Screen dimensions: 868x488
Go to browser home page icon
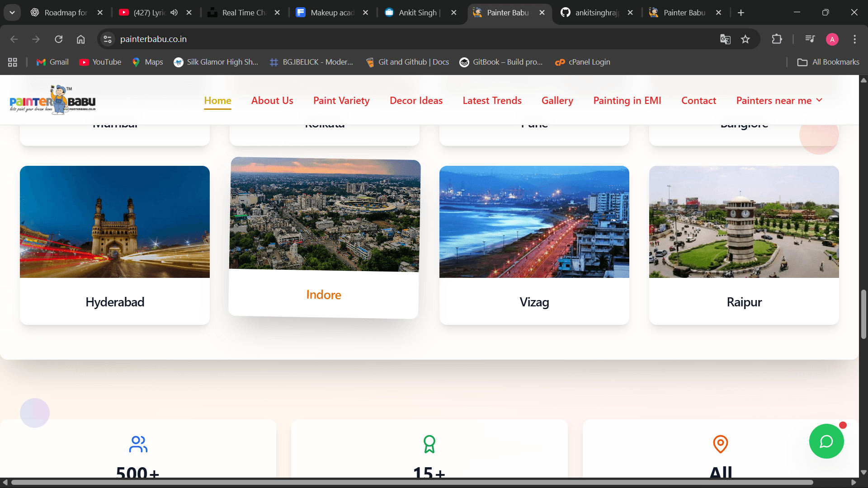tap(80, 39)
